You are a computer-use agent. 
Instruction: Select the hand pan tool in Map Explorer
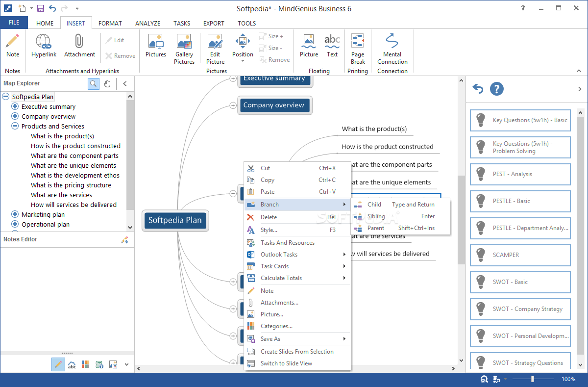(x=107, y=83)
